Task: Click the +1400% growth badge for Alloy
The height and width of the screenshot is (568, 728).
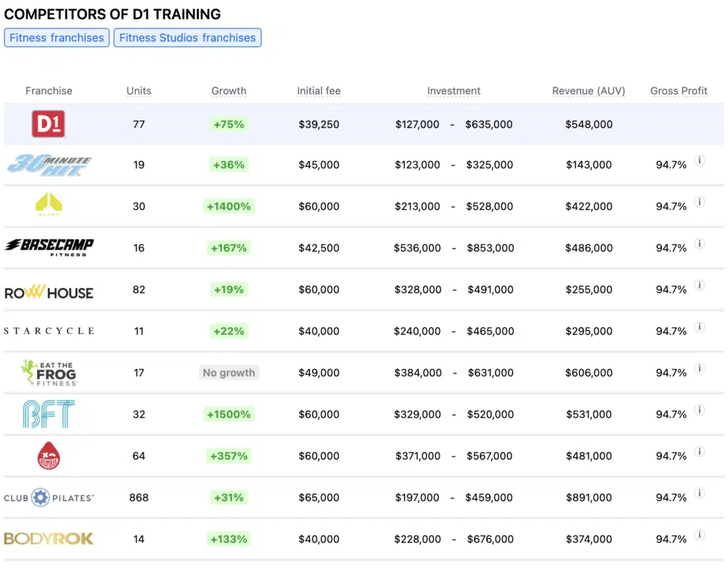Action: (228, 206)
